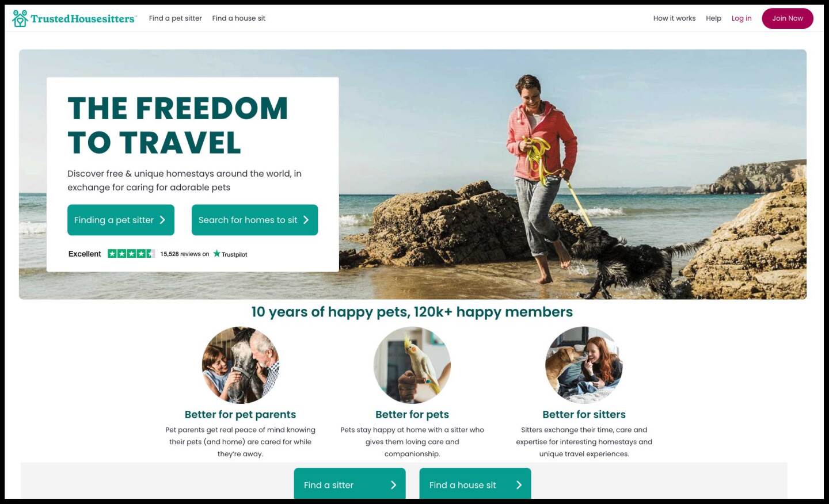Screen dimensions: 829x504
Task: Select the Finding a pet sitter button
Action: [121, 220]
